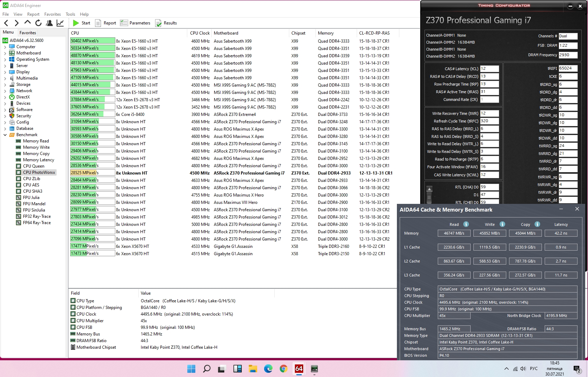Select the CPU Queen benchmark
Viewport: 588px width, 377px height.
point(34,166)
